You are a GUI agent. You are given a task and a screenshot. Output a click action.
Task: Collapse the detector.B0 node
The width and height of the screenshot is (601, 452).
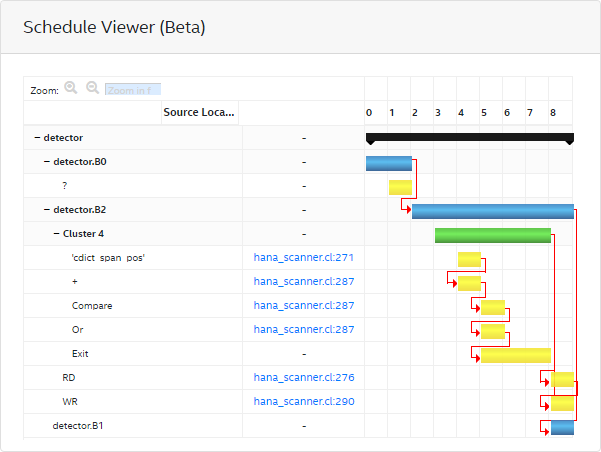[x=46, y=162]
